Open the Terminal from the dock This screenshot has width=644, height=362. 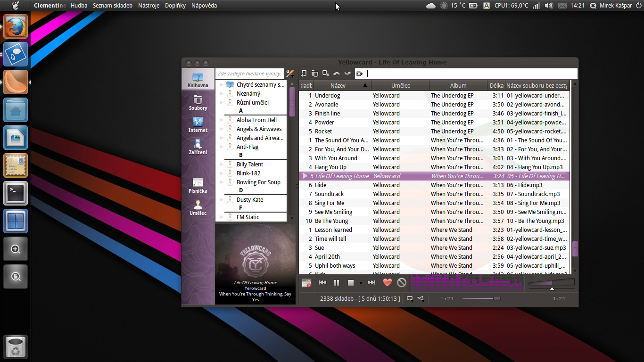16,193
